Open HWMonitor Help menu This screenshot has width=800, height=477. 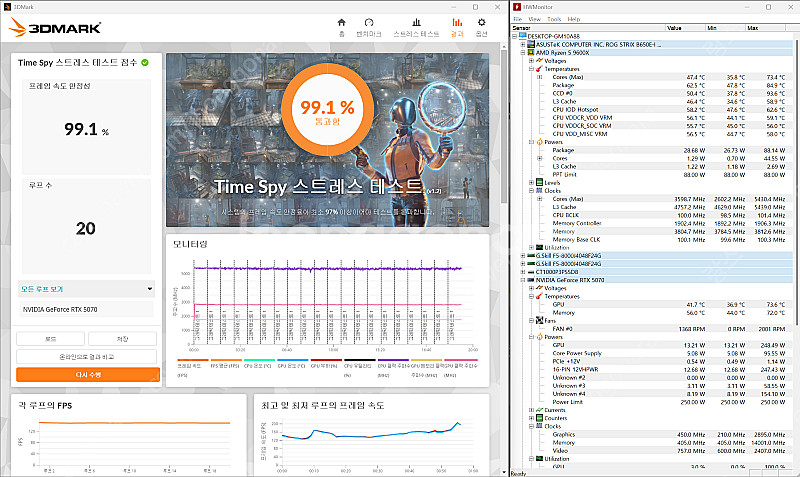[574, 19]
